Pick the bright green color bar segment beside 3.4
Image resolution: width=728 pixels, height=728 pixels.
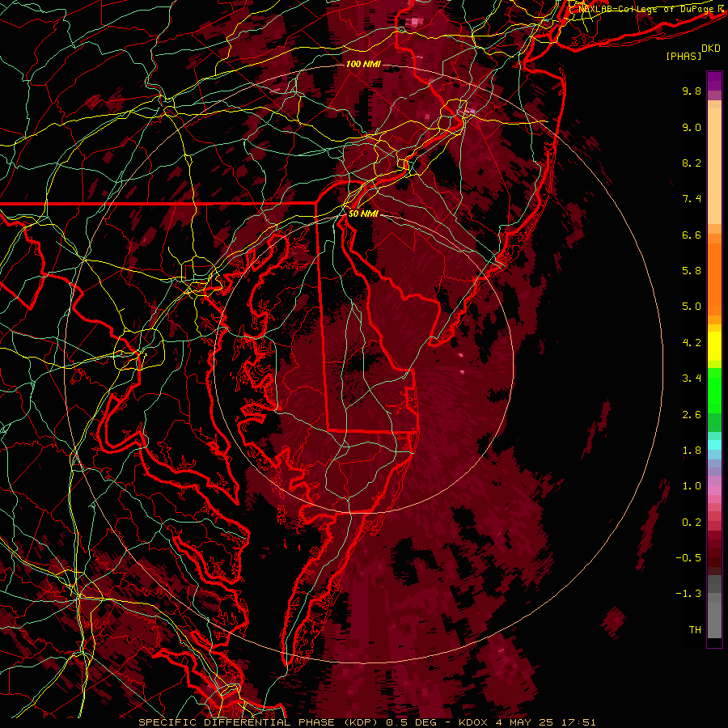click(x=714, y=390)
